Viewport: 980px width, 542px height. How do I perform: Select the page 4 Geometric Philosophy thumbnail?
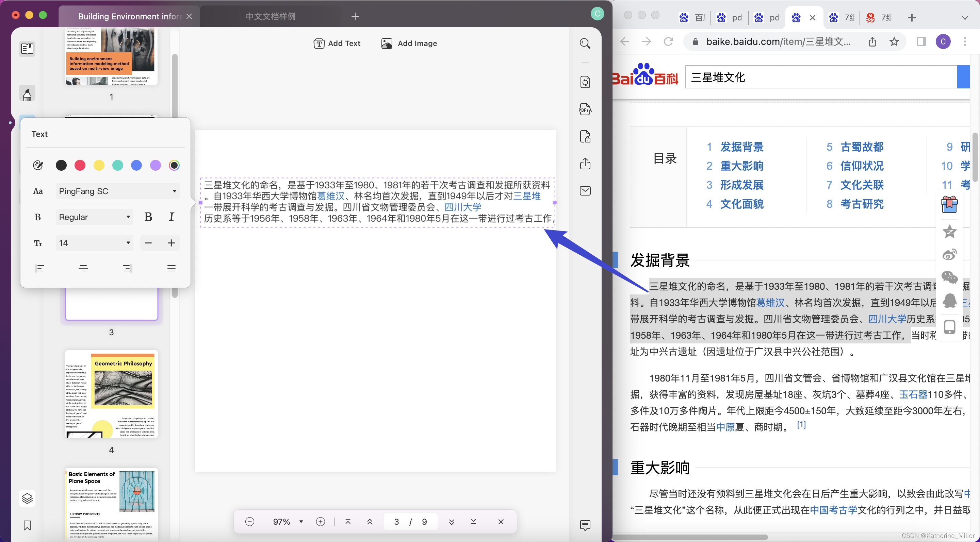[x=111, y=394]
